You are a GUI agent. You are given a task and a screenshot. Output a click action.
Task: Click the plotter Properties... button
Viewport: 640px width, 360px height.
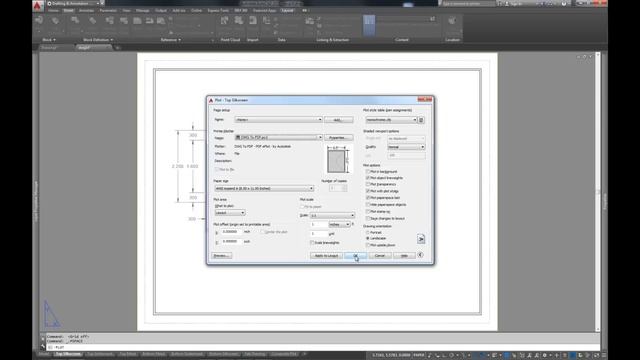point(338,138)
